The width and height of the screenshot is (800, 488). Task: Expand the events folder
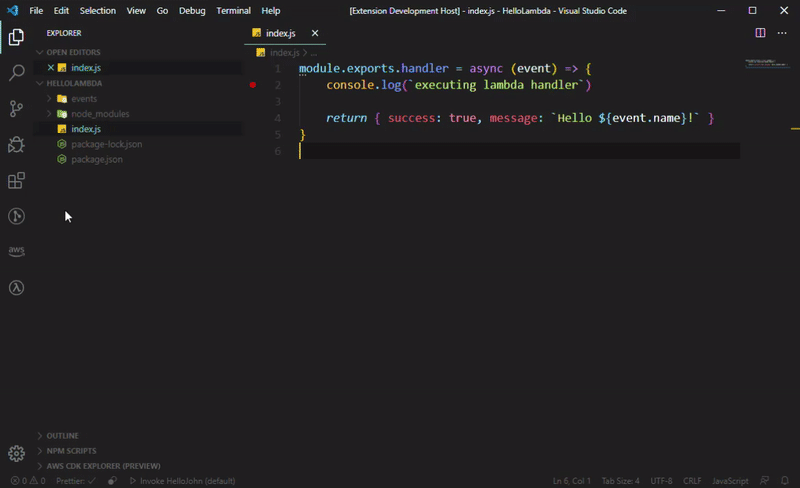point(49,99)
